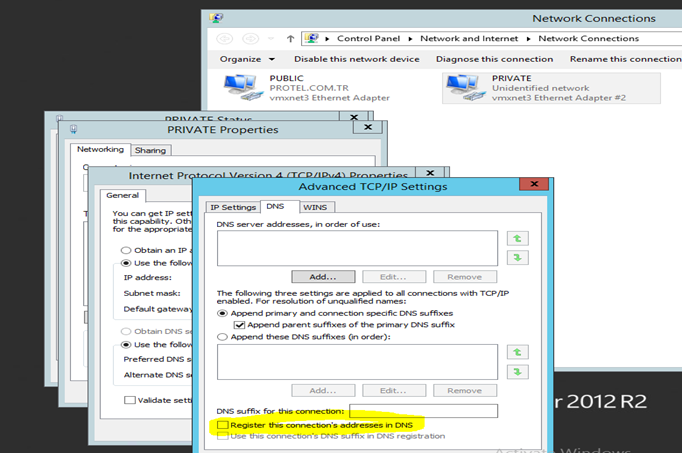
Task: Expand the Control Panel breadcrumb arrow
Action: pos(412,39)
